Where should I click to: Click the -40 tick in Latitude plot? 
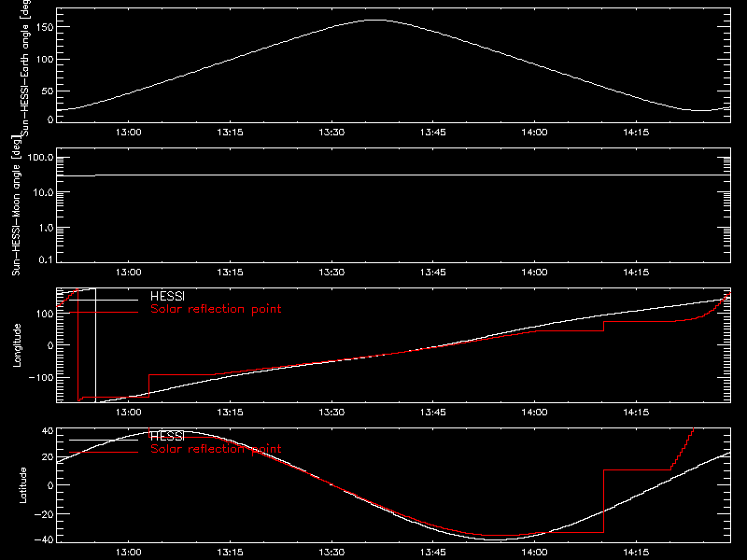44,540
